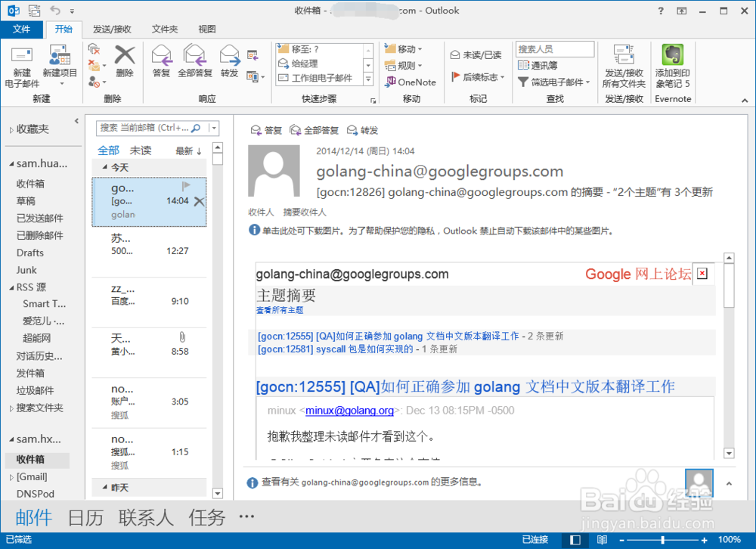Click the 转发 forward ribbon icon
This screenshot has width=756, height=549.
[230, 61]
